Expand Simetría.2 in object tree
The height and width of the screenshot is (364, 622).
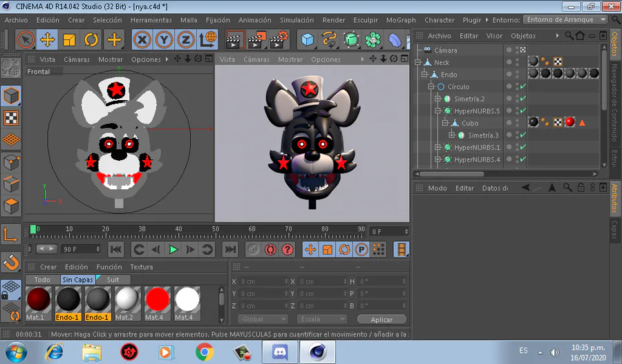tap(438, 99)
